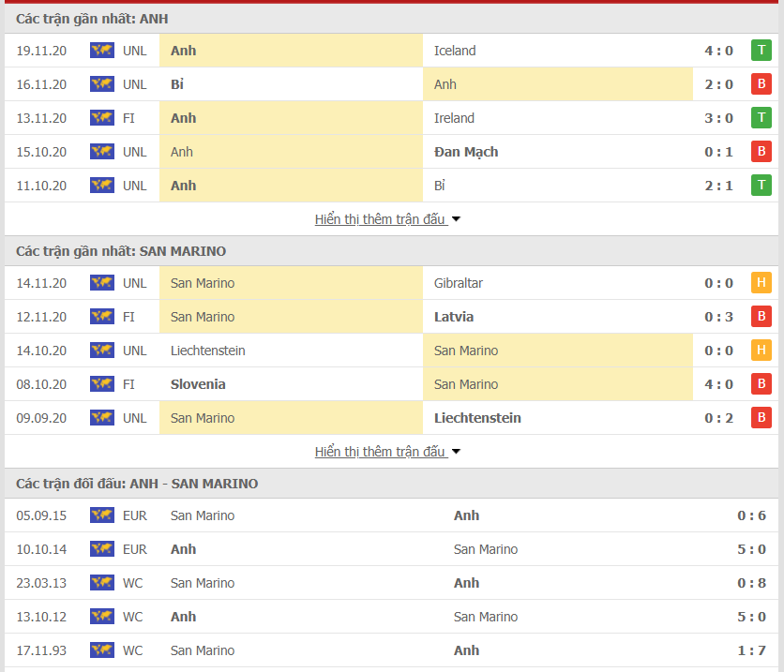Viewport: 784px width, 672px height.
Task: Click the dropdown arrow after Hiển thị thêm trận đấu
Action: (456, 218)
